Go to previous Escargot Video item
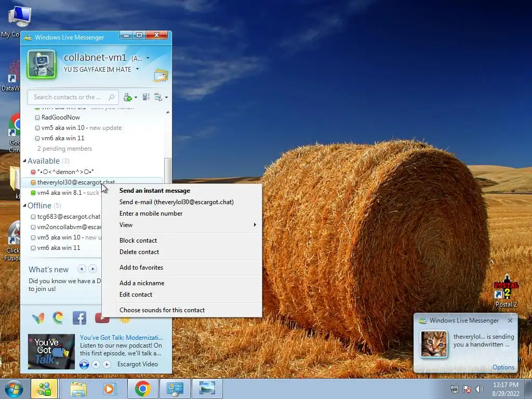The image size is (532, 399). pyautogui.click(x=96, y=364)
